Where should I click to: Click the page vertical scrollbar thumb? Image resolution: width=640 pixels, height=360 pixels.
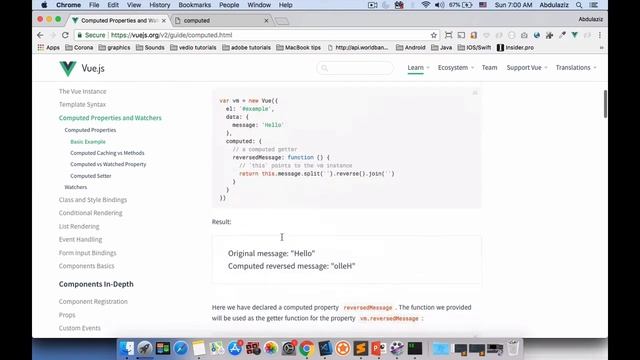(x=605, y=104)
